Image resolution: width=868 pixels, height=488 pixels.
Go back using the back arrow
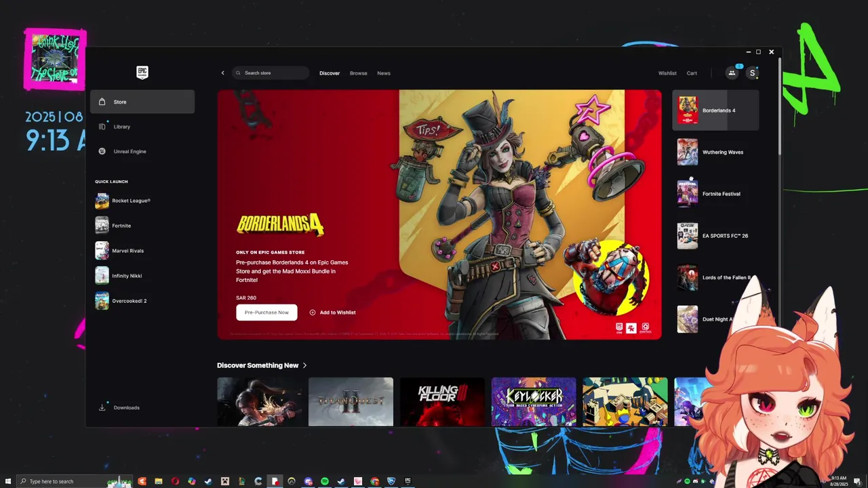tap(222, 73)
